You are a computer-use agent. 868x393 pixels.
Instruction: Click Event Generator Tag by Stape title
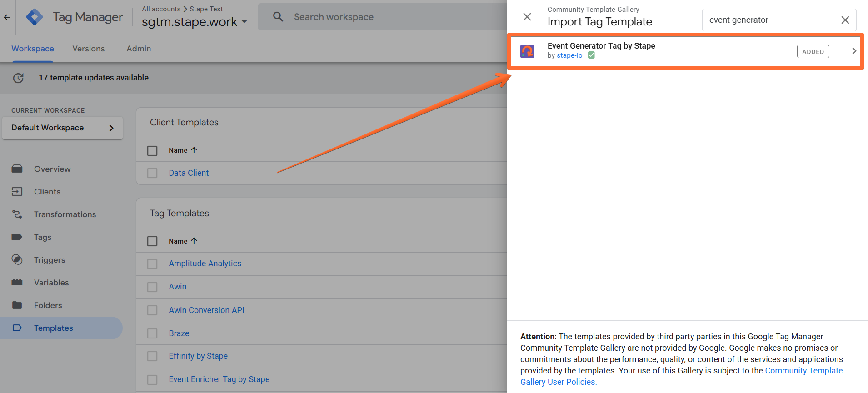[x=601, y=46]
